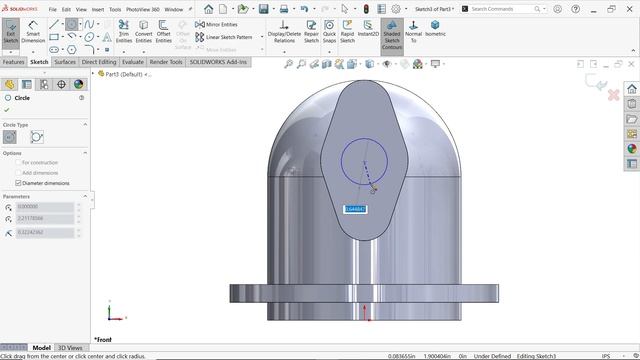The width and height of the screenshot is (640, 360).
Task: Click the Save icon in the quick toolbar
Action: click(x=264, y=9)
